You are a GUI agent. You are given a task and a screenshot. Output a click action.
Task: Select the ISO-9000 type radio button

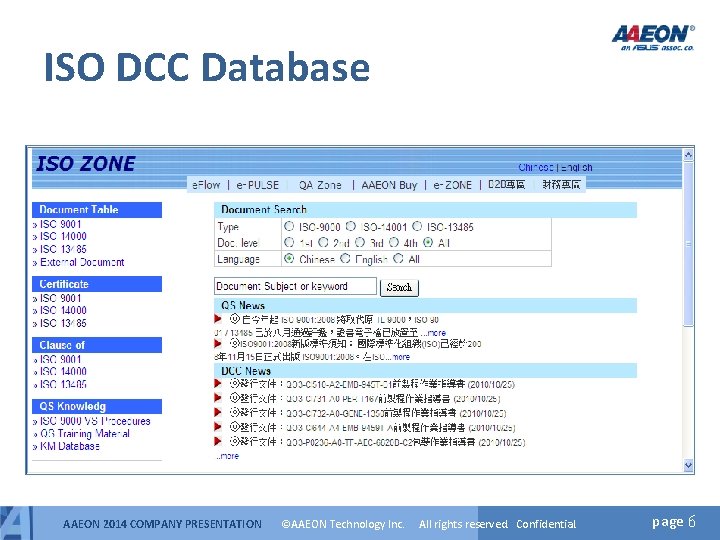pyautogui.click(x=289, y=226)
